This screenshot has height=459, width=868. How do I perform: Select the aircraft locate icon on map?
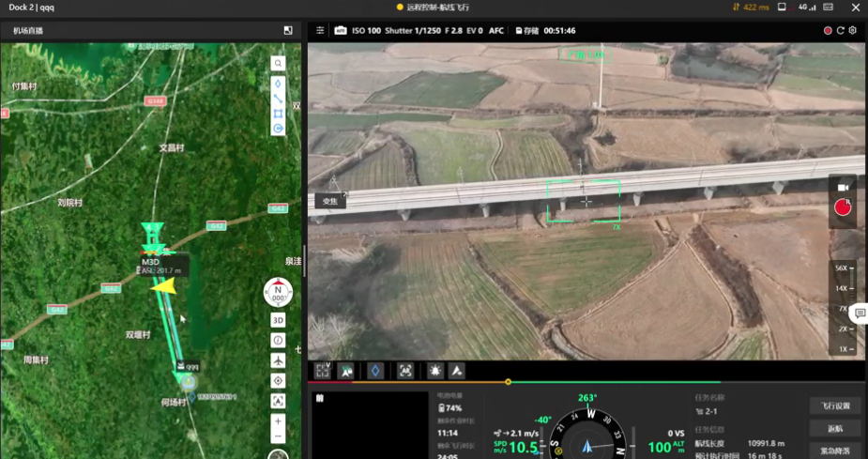(278, 360)
